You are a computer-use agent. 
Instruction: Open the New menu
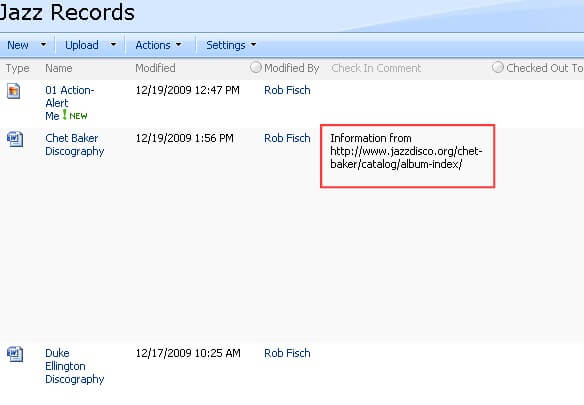tap(18, 45)
